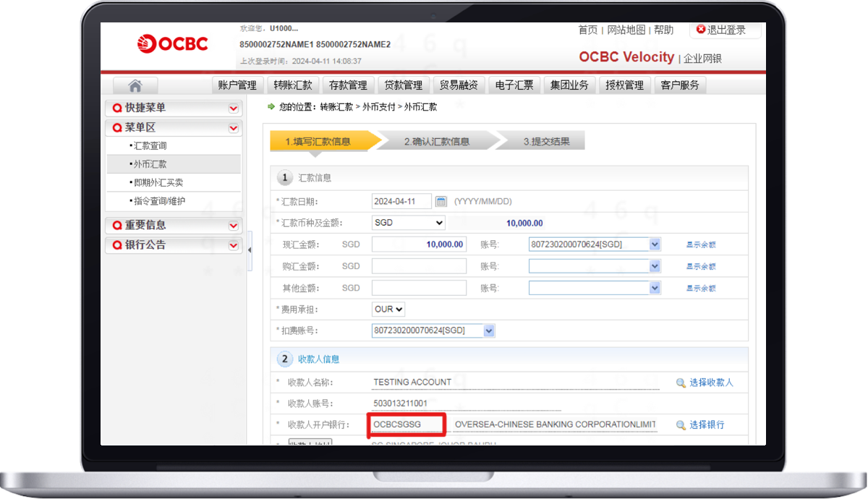Click the 帮助 link

(663, 30)
